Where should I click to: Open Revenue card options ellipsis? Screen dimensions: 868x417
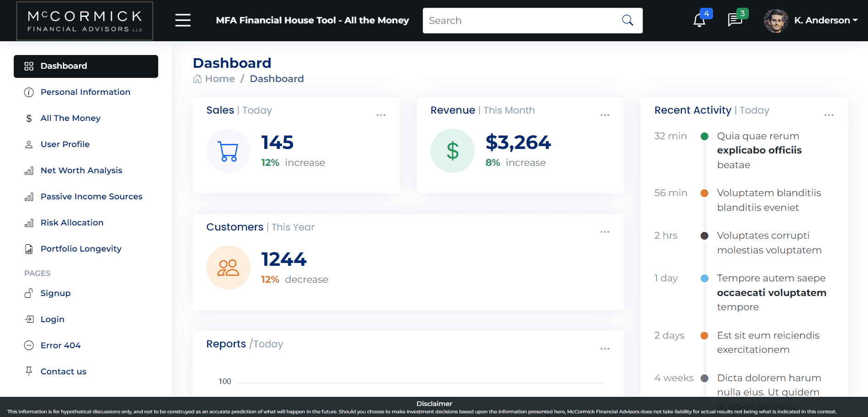(x=605, y=115)
